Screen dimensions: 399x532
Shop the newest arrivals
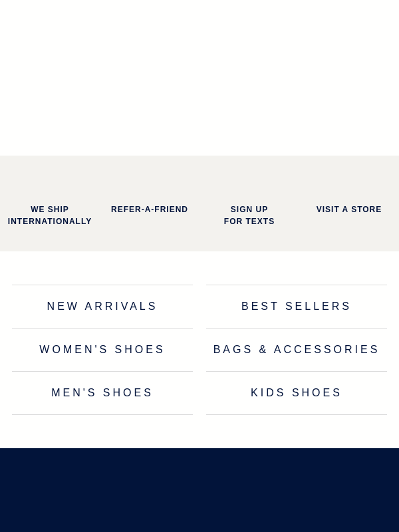pyautogui.click(x=102, y=307)
